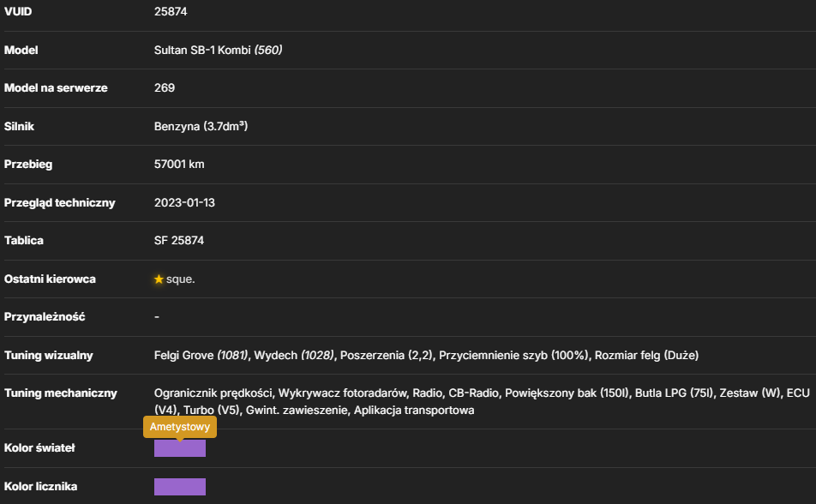Click Aplikacja transportowa entry

414,411
